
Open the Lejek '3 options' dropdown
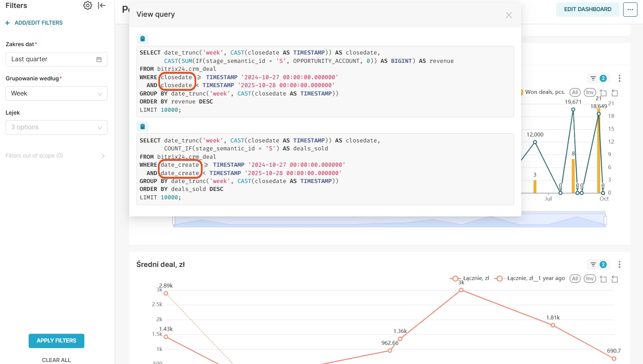tap(57, 127)
